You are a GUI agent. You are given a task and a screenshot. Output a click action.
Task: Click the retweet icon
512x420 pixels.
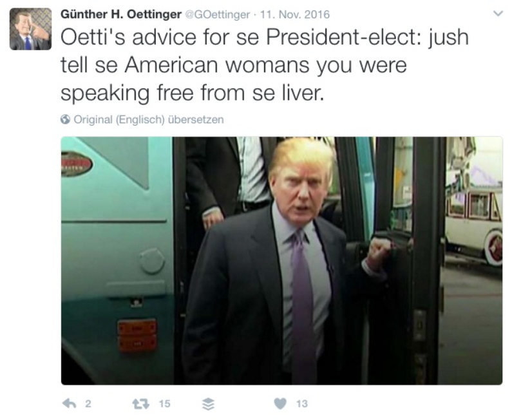point(141,404)
